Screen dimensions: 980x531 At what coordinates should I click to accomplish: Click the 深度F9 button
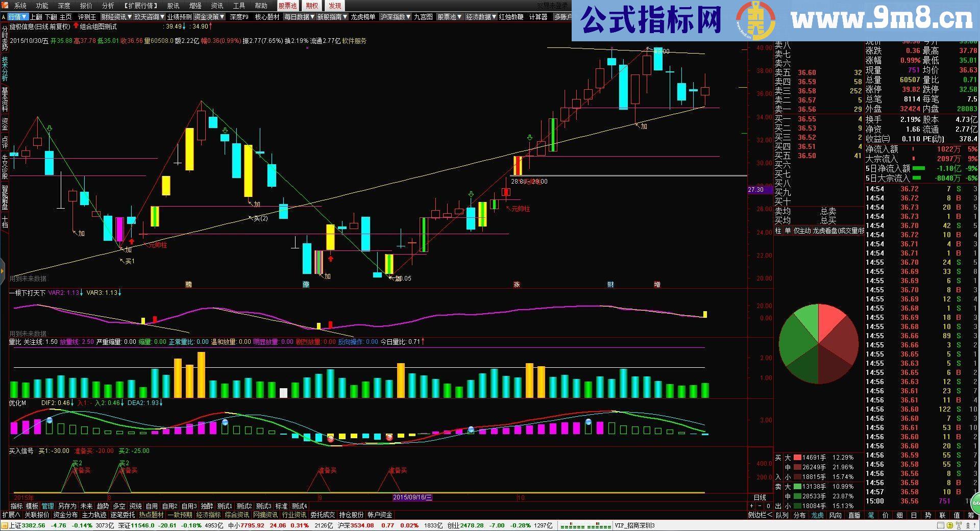[240, 16]
